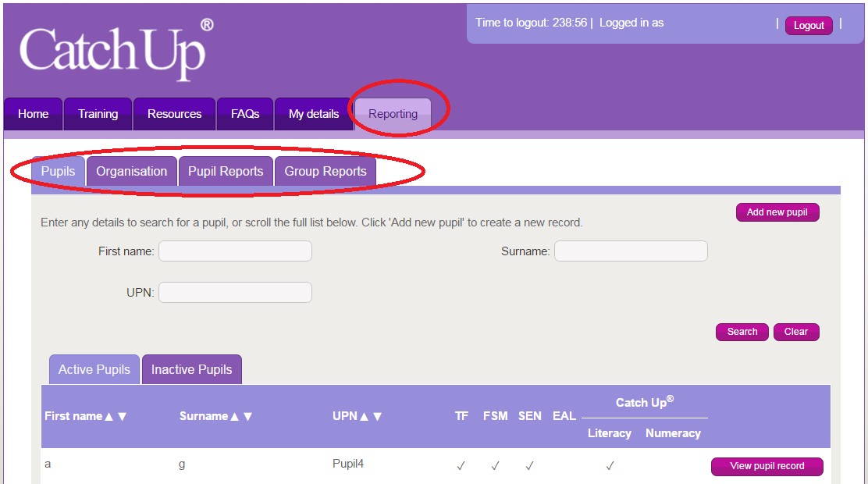Open the Pupil Reports sub-tab

point(226,172)
